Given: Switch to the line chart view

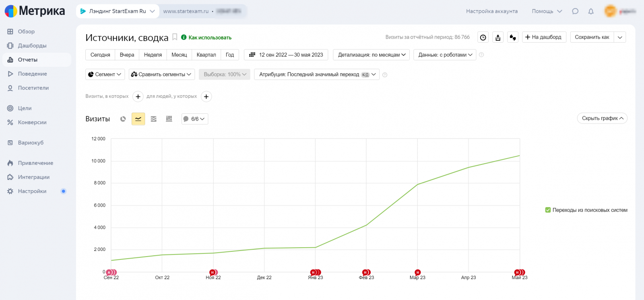Looking at the screenshot, I should coord(138,119).
